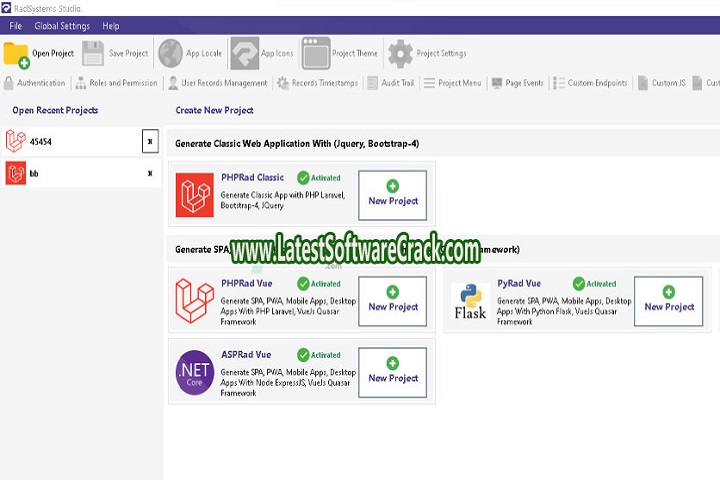Create New Project for PHPRad Classic
Viewport: 720px width, 480px height.
392,195
